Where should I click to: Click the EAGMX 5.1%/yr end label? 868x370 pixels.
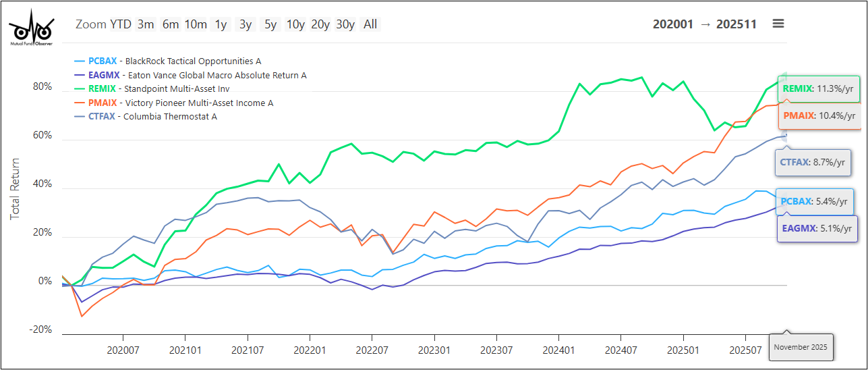click(817, 228)
